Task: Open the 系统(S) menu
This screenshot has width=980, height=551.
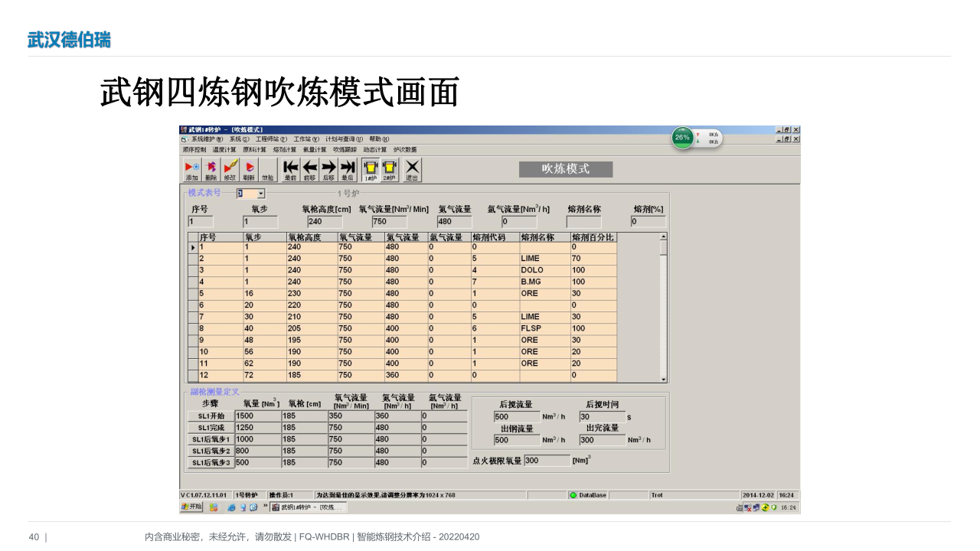Action: pyautogui.click(x=239, y=139)
